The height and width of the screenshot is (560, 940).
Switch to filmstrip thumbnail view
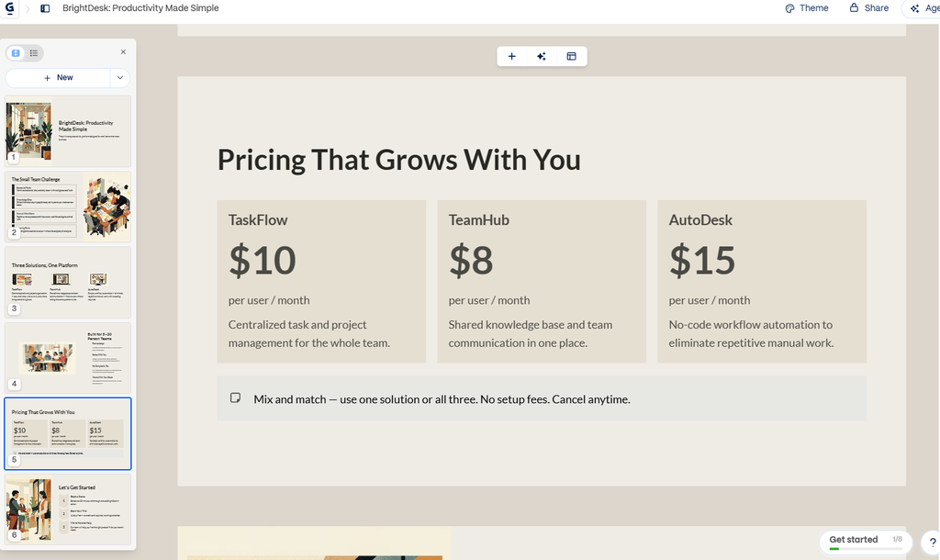[x=17, y=52]
